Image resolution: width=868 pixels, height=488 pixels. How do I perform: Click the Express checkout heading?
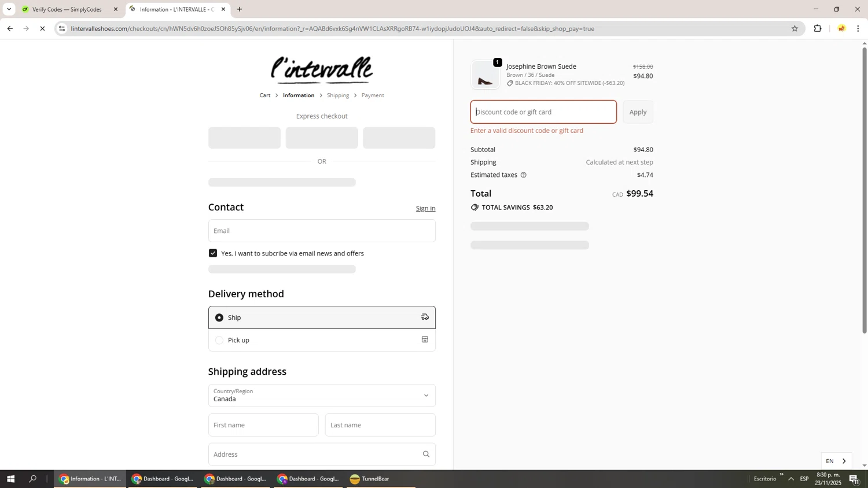(322, 116)
